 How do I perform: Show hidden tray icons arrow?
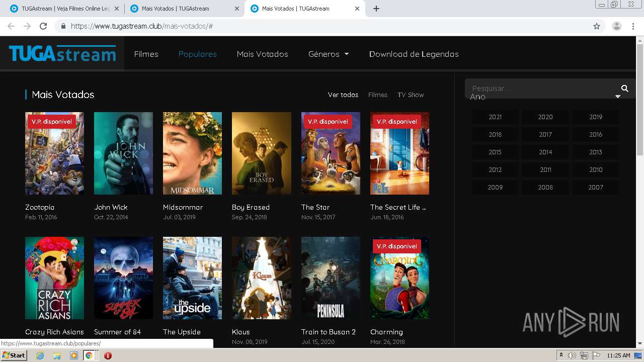tap(561, 355)
